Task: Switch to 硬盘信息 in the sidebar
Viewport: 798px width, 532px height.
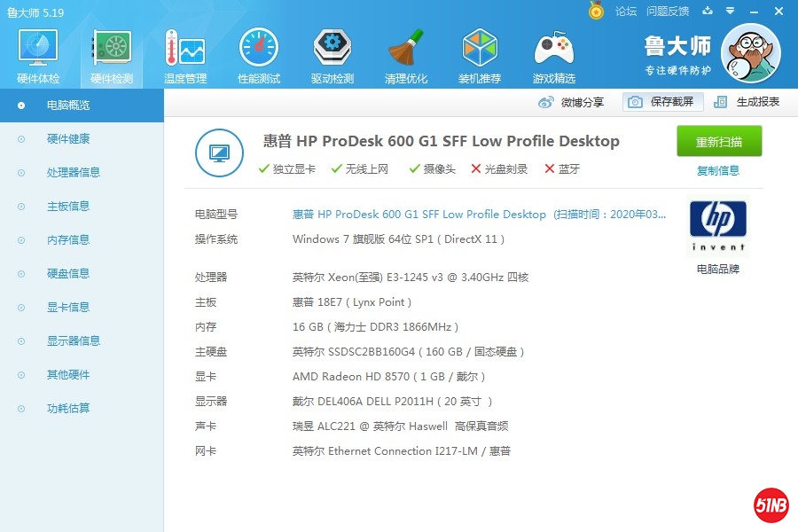Action: [x=67, y=273]
